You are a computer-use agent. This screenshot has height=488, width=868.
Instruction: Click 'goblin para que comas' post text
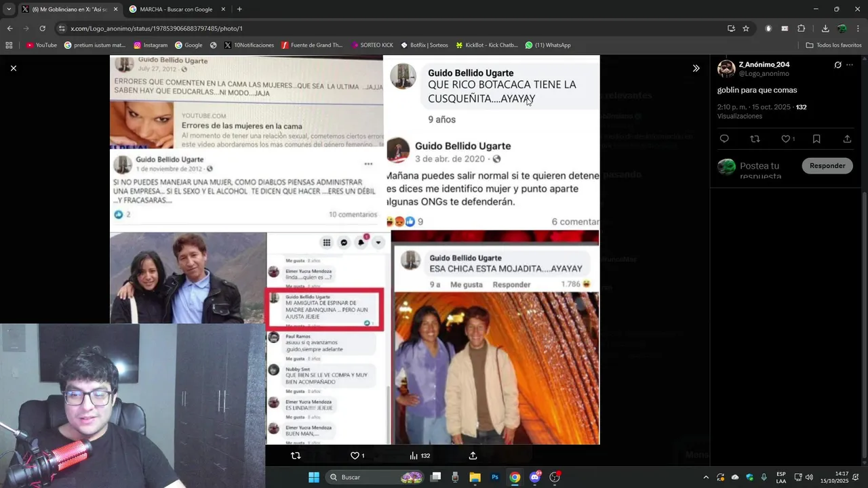point(757,90)
